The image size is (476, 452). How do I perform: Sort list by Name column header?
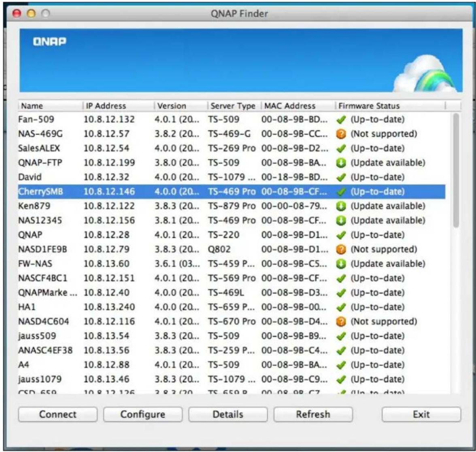(50, 106)
